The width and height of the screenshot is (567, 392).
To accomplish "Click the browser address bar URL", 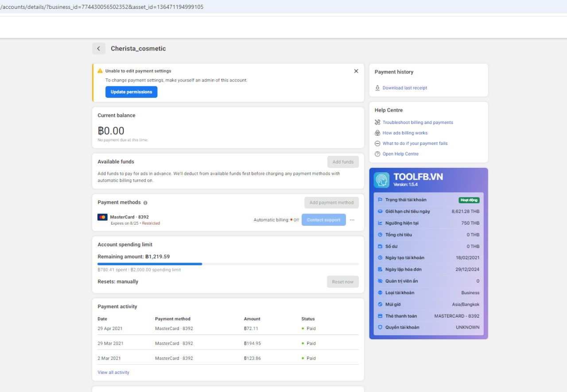I will 102,7.
